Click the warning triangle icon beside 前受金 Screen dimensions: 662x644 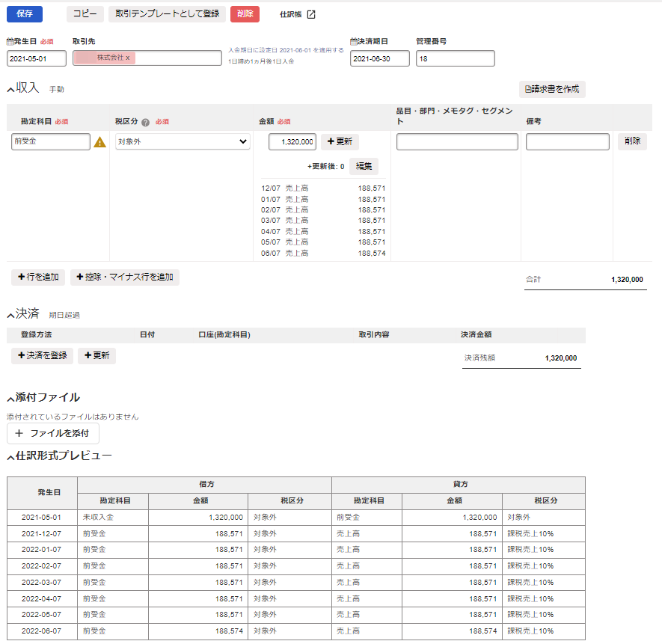(99, 142)
